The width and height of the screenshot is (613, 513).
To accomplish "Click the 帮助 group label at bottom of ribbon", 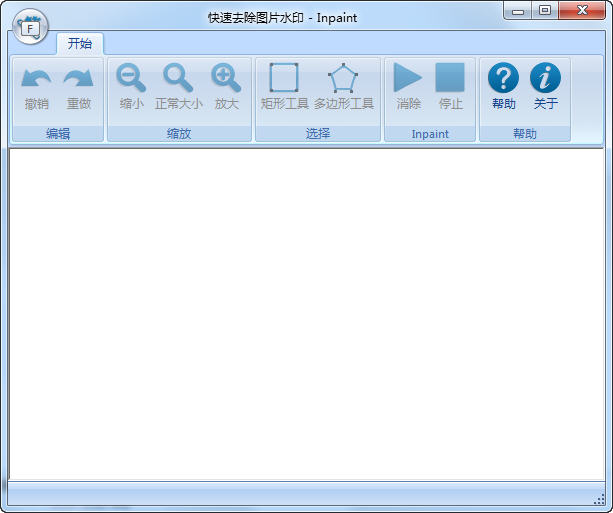I will click(x=525, y=134).
